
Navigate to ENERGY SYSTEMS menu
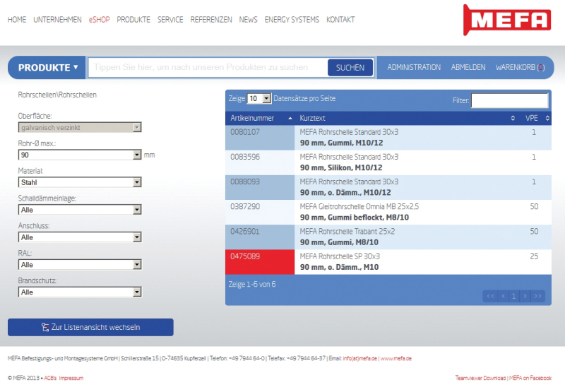point(292,20)
